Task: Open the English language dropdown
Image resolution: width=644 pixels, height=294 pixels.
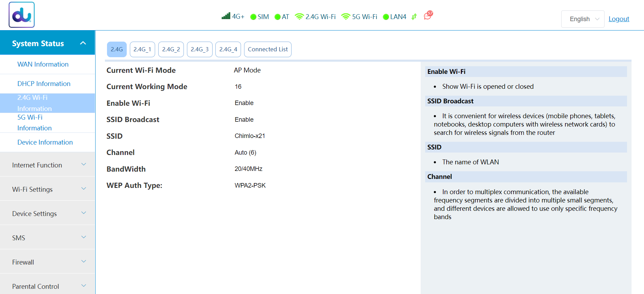Action: click(x=583, y=19)
